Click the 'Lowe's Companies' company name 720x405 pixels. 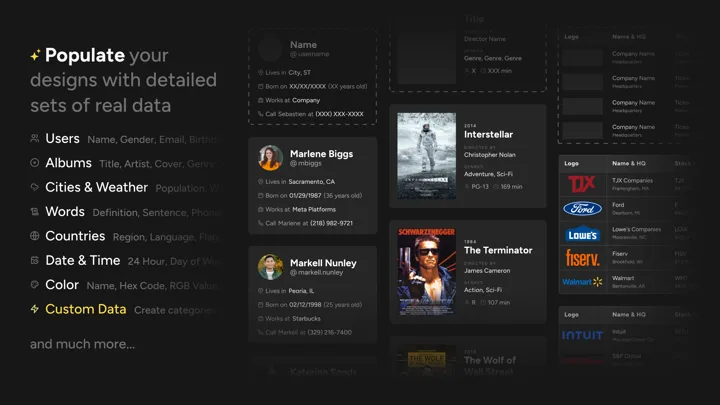(x=636, y=229)
